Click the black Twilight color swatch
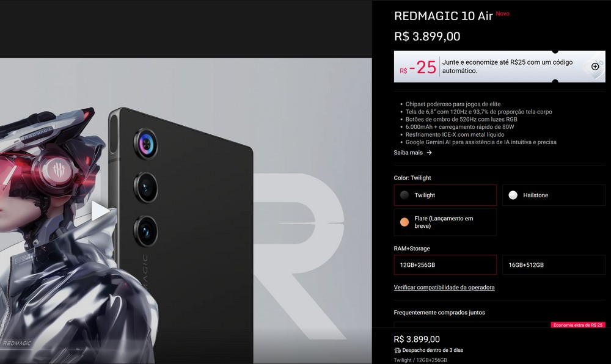Screen dimensions: 611x364 [x=404, y=195]
